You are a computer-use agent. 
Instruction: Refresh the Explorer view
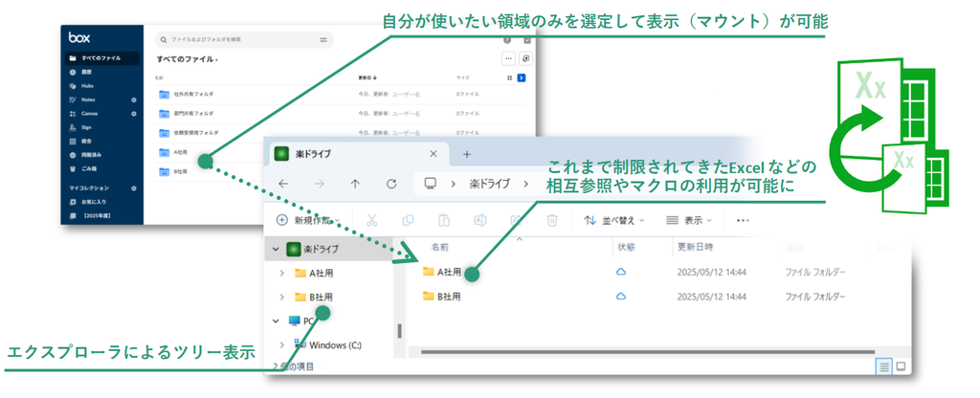tap(391, 184)
